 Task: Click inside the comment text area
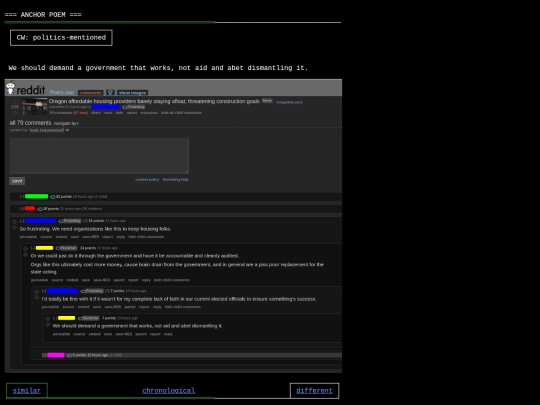click(x=99, y=156)
